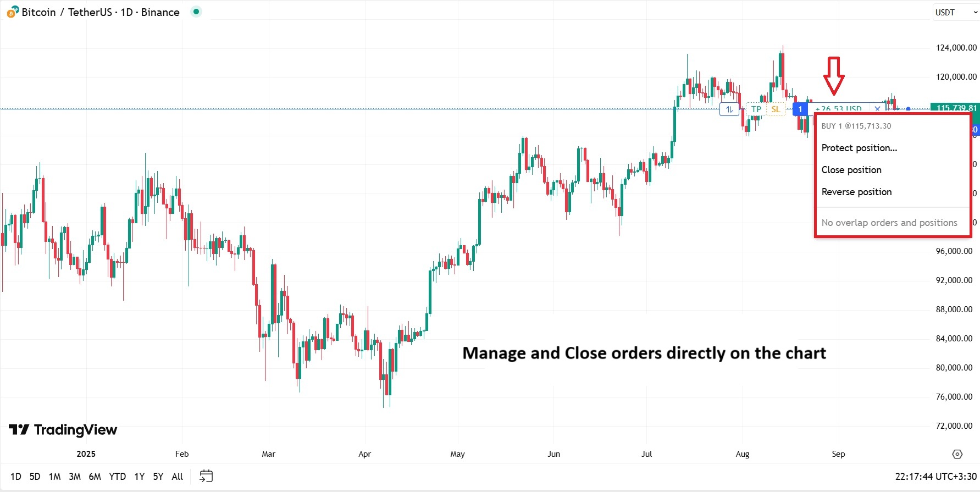This screenshot has width=980, height=492.
Task: Click the YTD range button
Action: point(117,476)
